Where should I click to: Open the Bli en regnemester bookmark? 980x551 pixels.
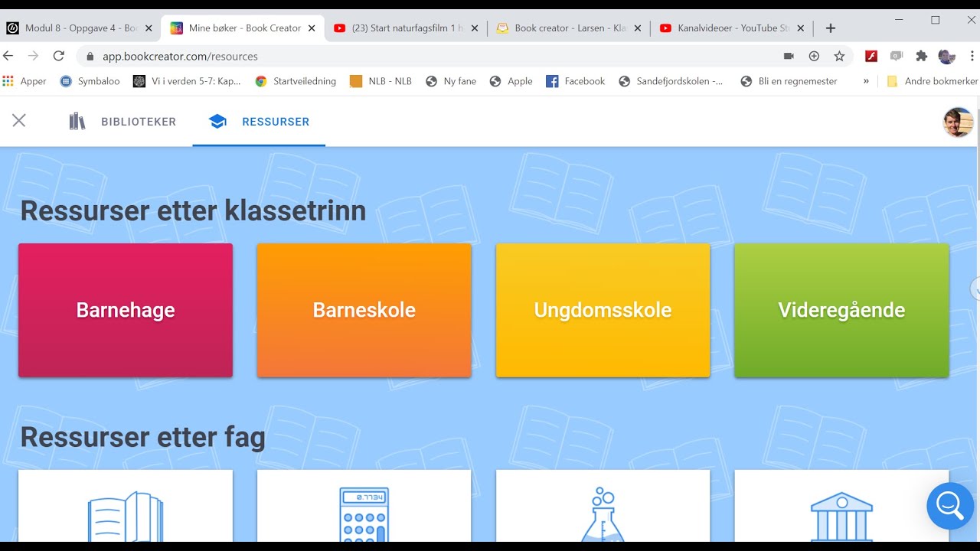(789, 81)
